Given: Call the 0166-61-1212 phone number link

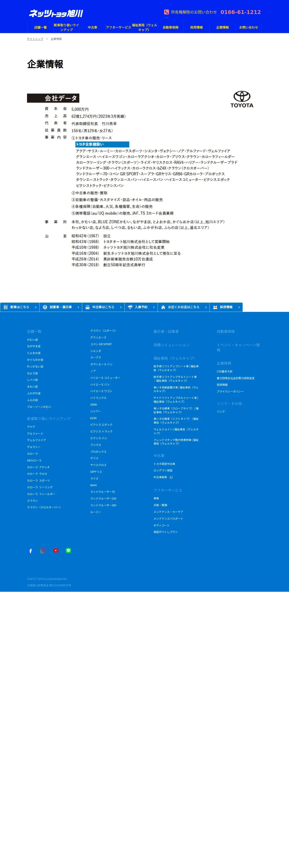Looking at the screenshot, I should [x=241, y=12].
